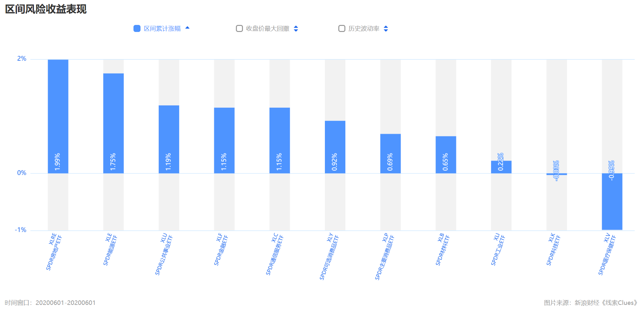Click the XLE bar showing 1.75%
This screenshot has width=644, height=310.
[113, 123]
